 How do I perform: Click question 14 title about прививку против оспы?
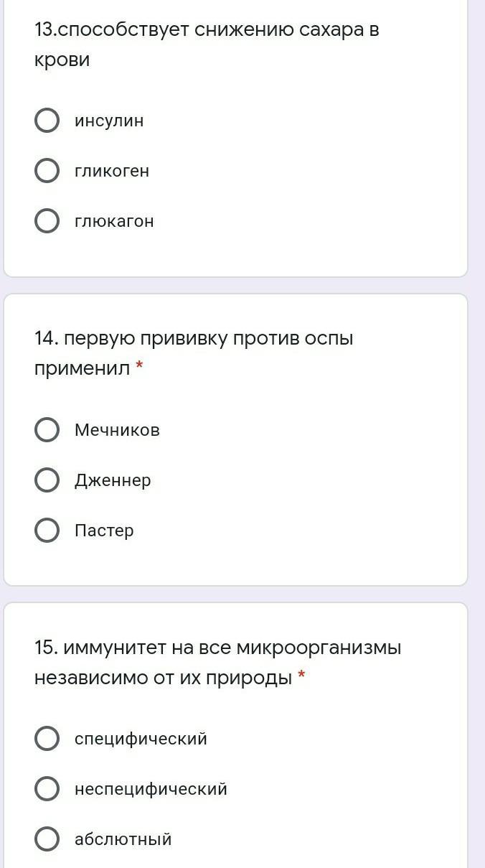tap(194, 353)
